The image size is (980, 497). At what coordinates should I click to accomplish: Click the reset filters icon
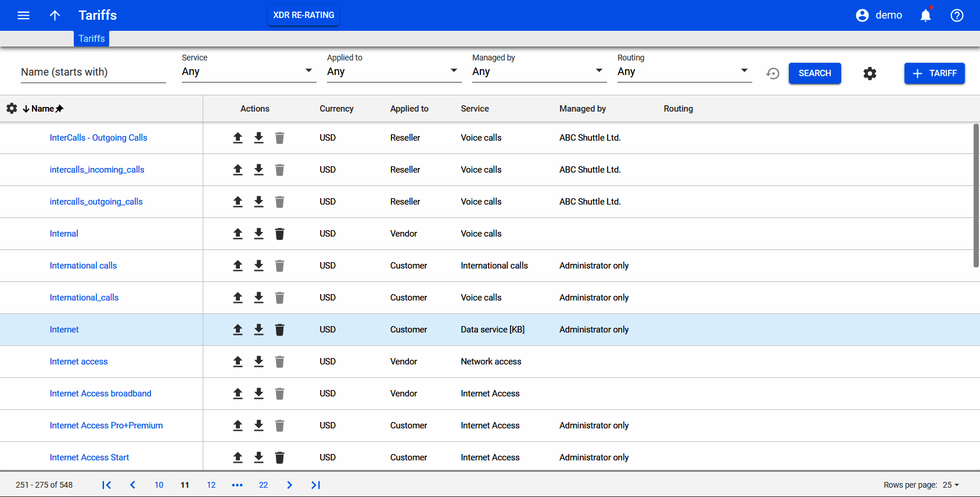pos(773,73)
